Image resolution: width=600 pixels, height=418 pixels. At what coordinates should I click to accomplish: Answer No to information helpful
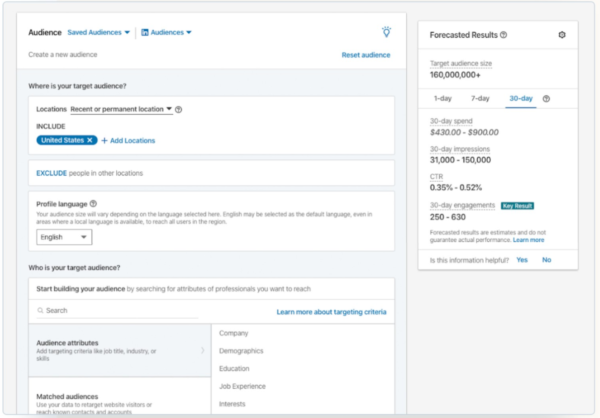tap(546, 260)
